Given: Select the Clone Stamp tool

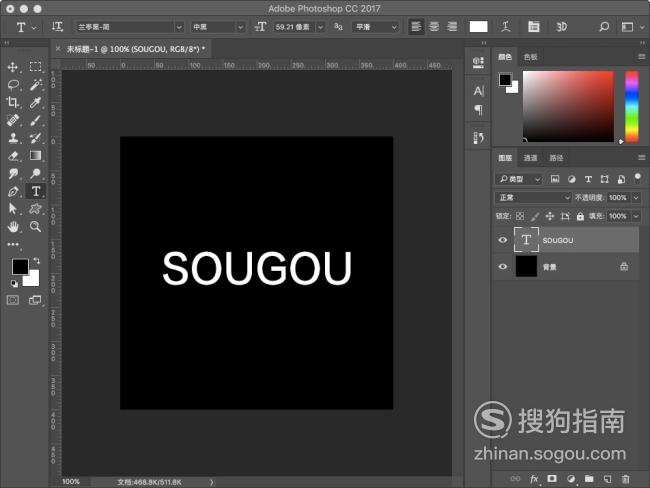Looking at the screenshot, I should [x=13, y=138].
